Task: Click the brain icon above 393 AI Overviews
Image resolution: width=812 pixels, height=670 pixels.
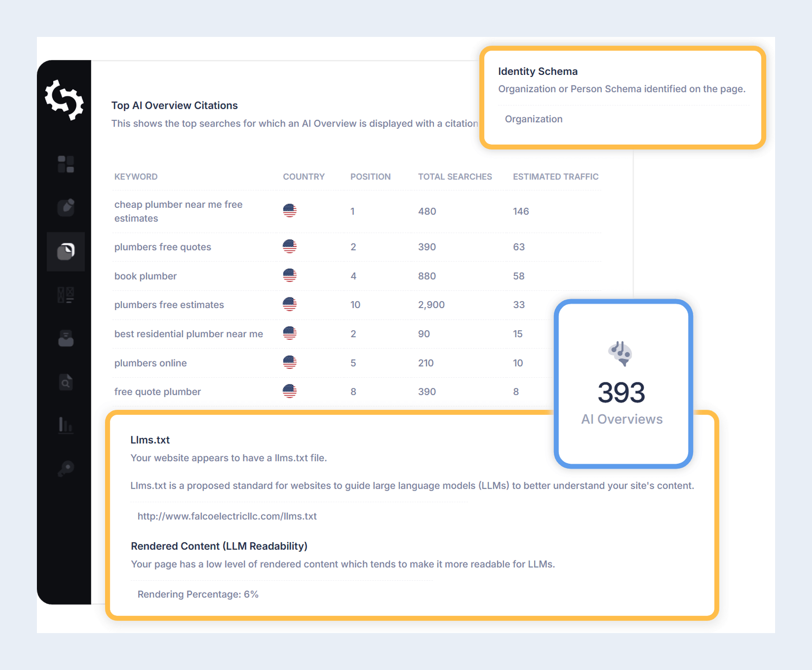Action: (621, 353)
